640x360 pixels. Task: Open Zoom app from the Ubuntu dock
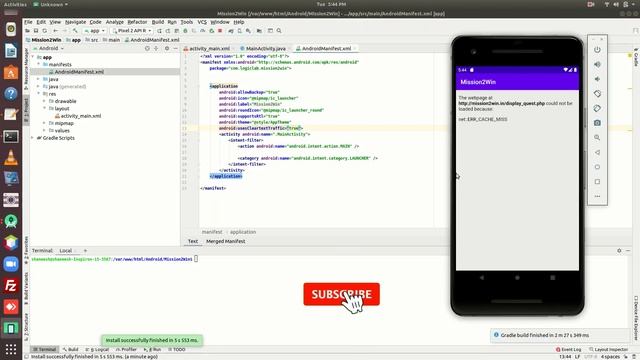click(x=11, y=264)
